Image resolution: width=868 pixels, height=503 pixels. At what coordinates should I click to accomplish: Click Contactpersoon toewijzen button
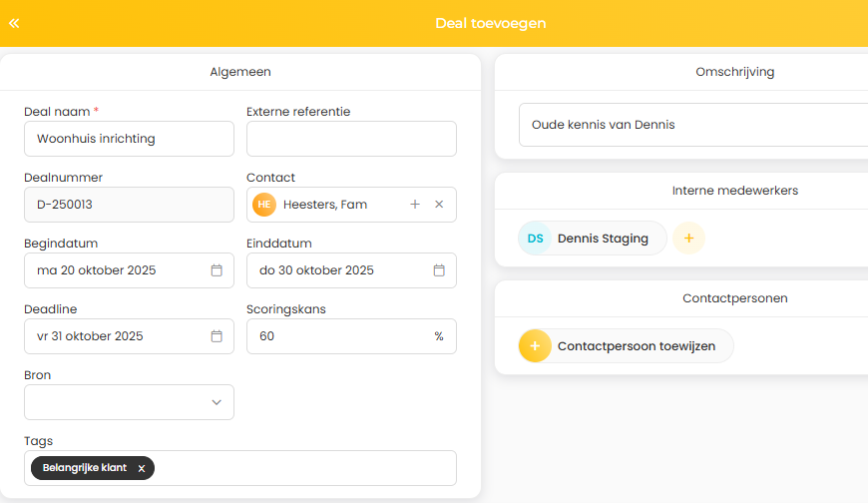(x=626, y=346)
